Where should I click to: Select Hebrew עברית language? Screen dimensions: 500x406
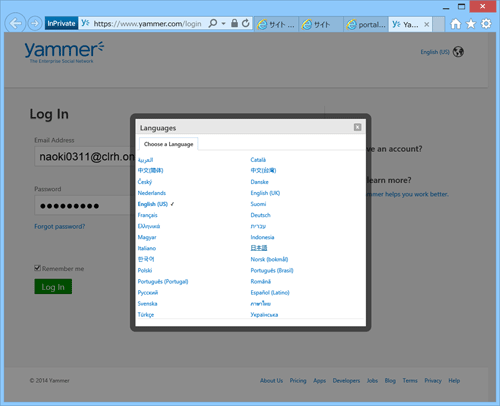[258, 226]
